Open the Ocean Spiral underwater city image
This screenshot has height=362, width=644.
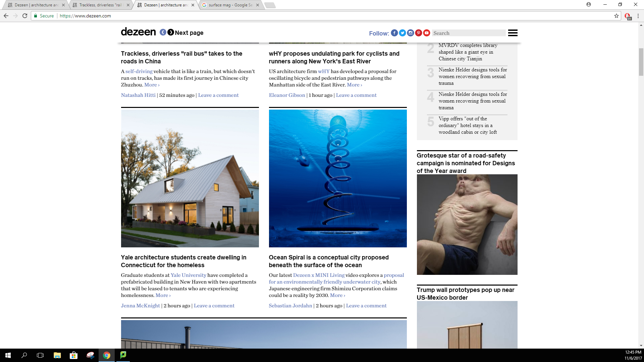click(338, 178)
